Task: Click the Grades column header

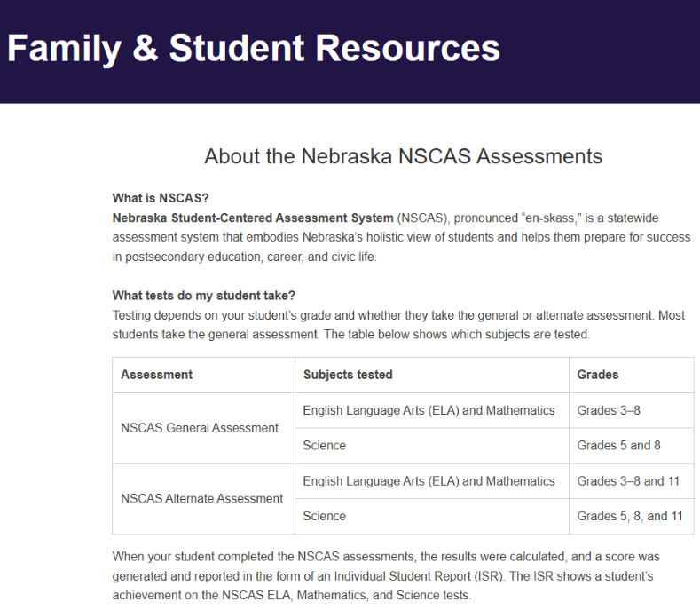Action: pos(632,375)
